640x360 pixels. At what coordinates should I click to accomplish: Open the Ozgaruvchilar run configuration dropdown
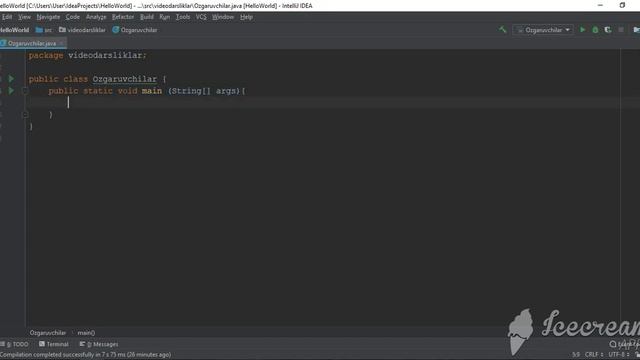[543, 30]
